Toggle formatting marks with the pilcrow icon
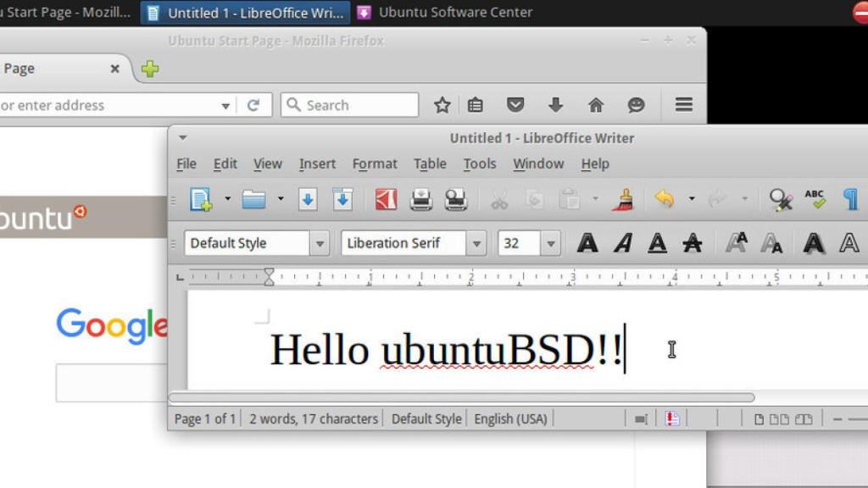 tap(850, 199)
